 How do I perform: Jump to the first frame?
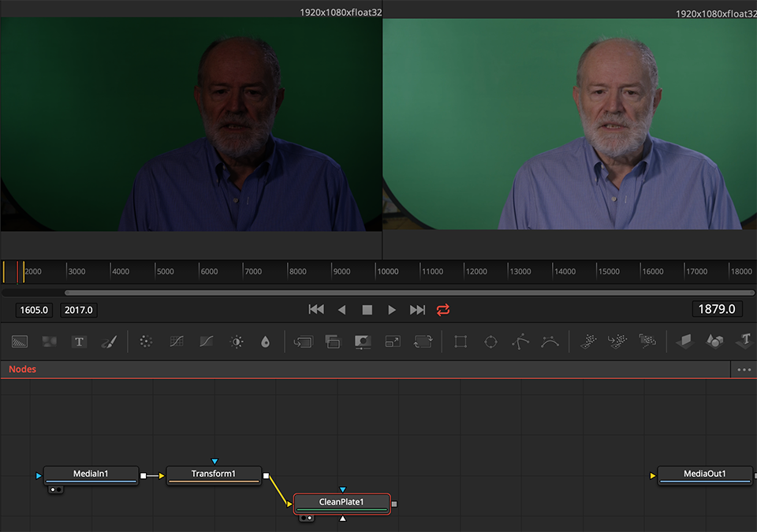tap(316, 310)
